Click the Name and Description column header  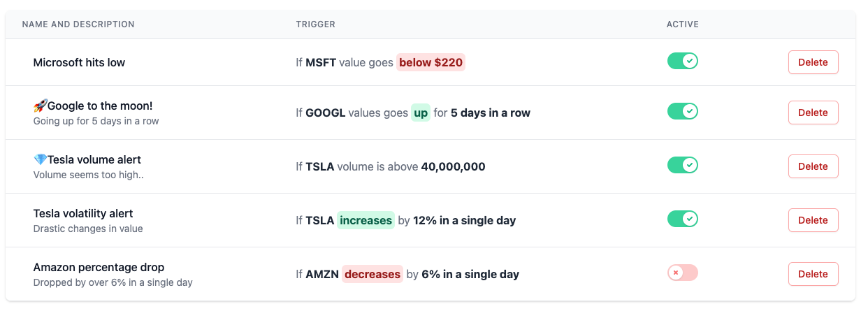tap(78, 24)
